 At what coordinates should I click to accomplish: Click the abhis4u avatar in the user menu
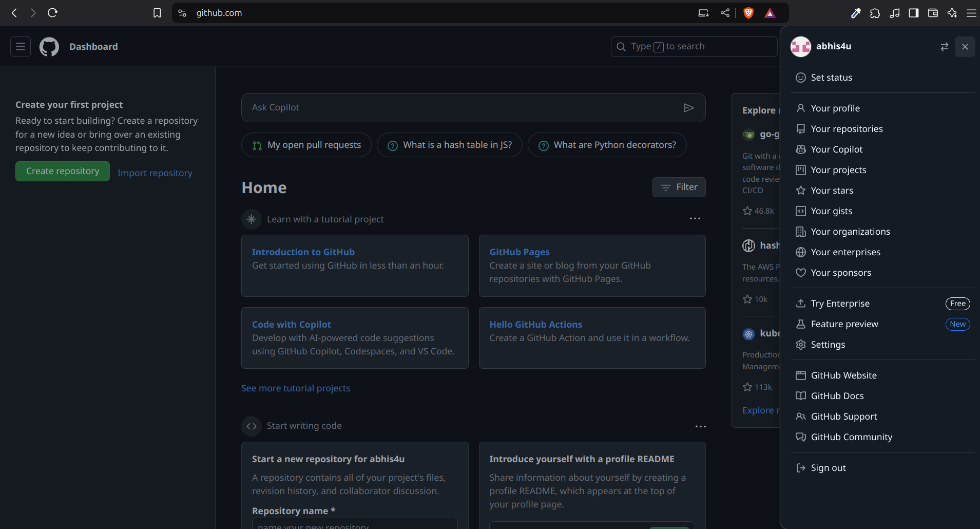(x=801, y=47)
